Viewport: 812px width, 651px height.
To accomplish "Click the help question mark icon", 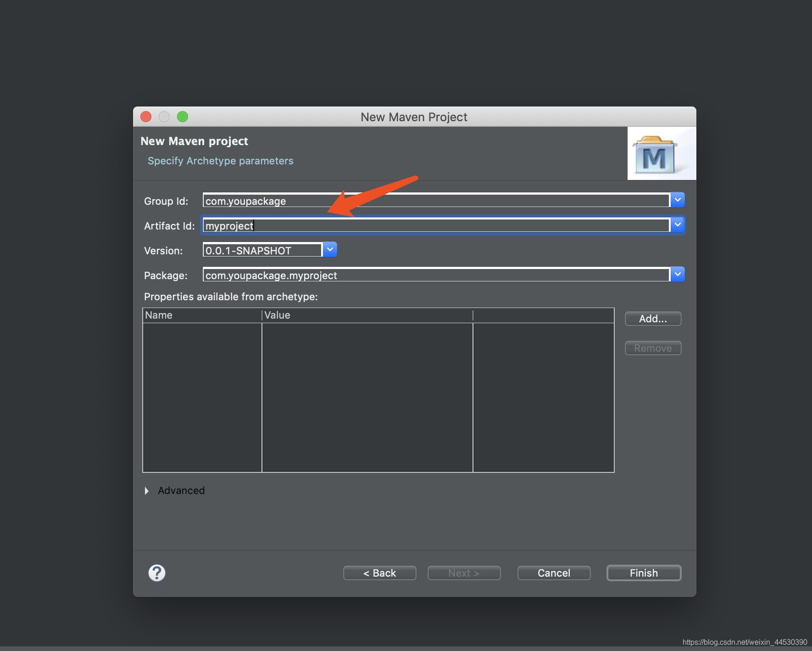I will pyautogui.click(x=157, y=573).
